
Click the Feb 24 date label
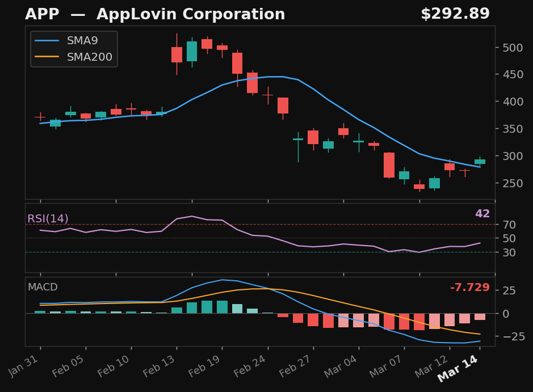click(x=250, y=366)
